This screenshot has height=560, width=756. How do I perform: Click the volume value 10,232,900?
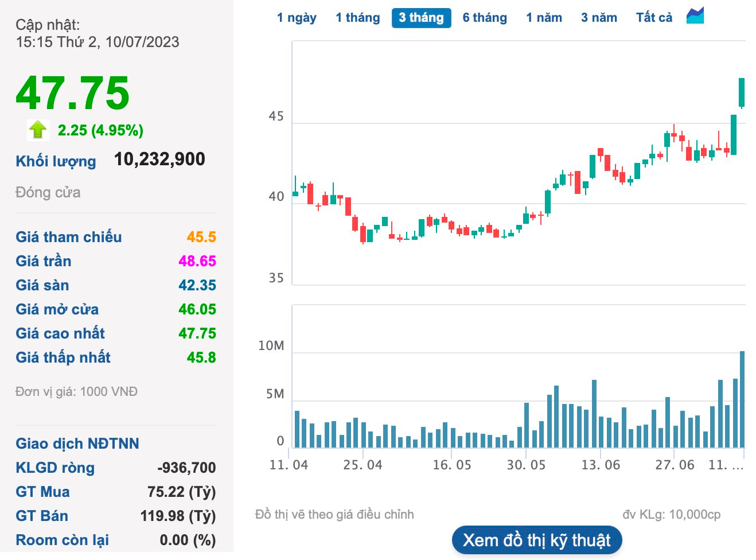tap(159, 159)
